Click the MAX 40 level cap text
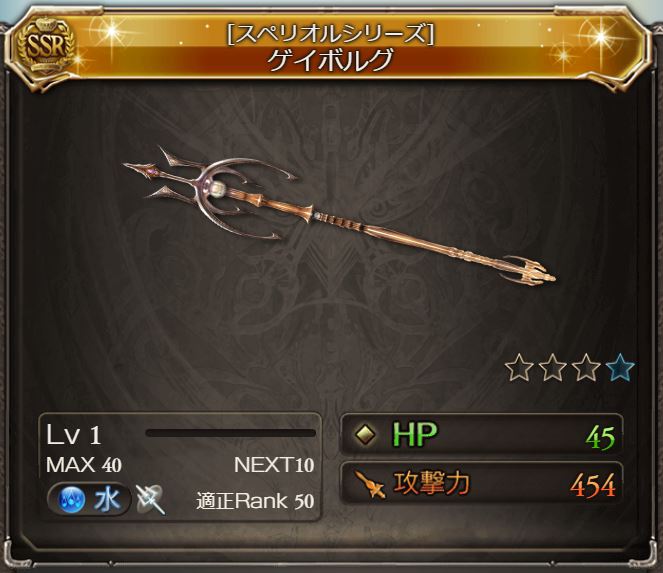 coord(84,465)
